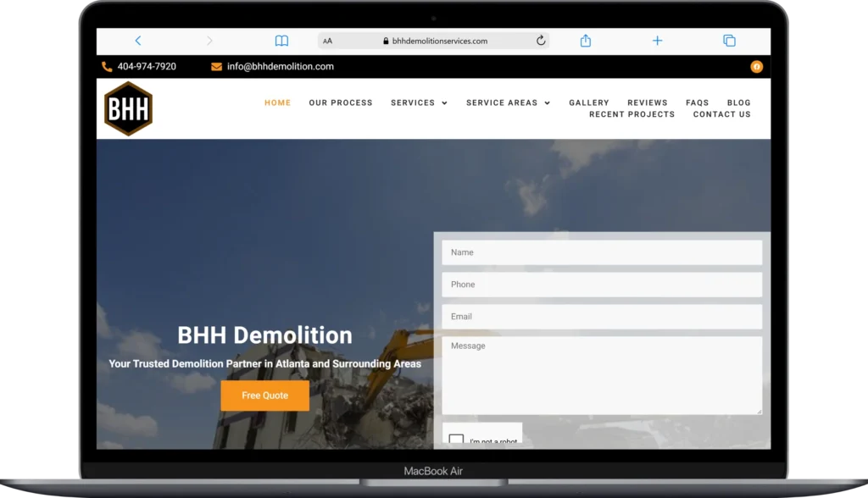Open the GALLERY page
This screenshot has height=498, width=868.
coord(589,103)
